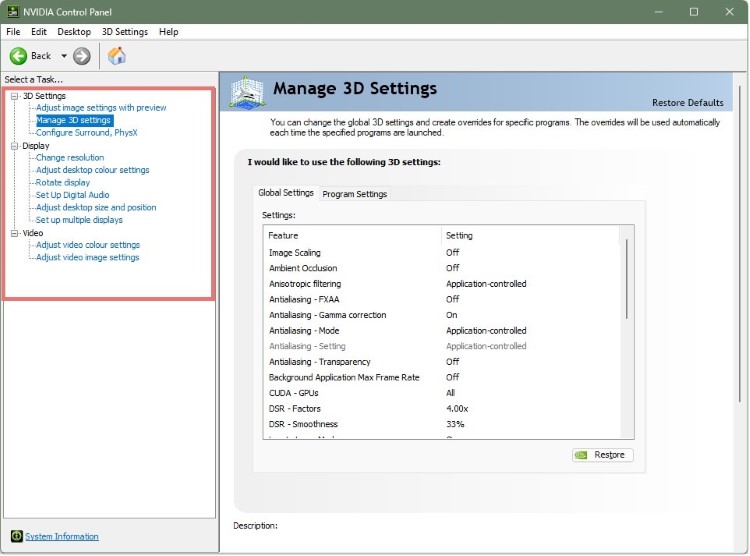Open the Edit menu
The image size is (750, 556).
[39, 32]
